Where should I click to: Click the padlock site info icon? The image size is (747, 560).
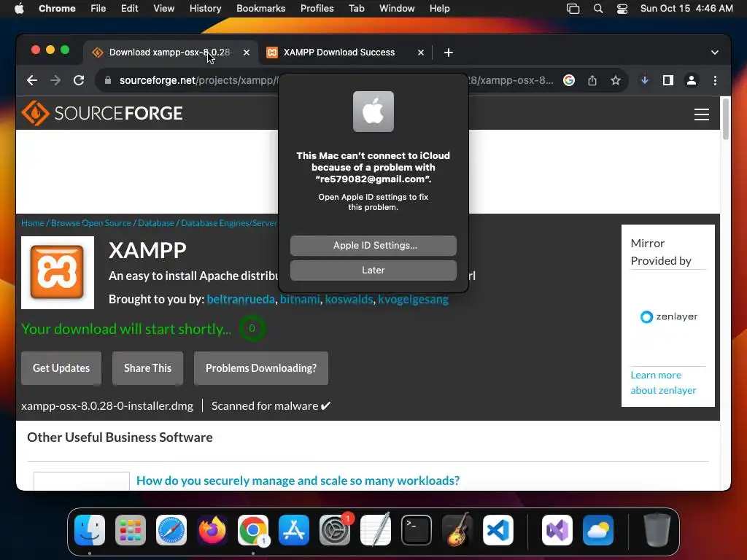108,80
